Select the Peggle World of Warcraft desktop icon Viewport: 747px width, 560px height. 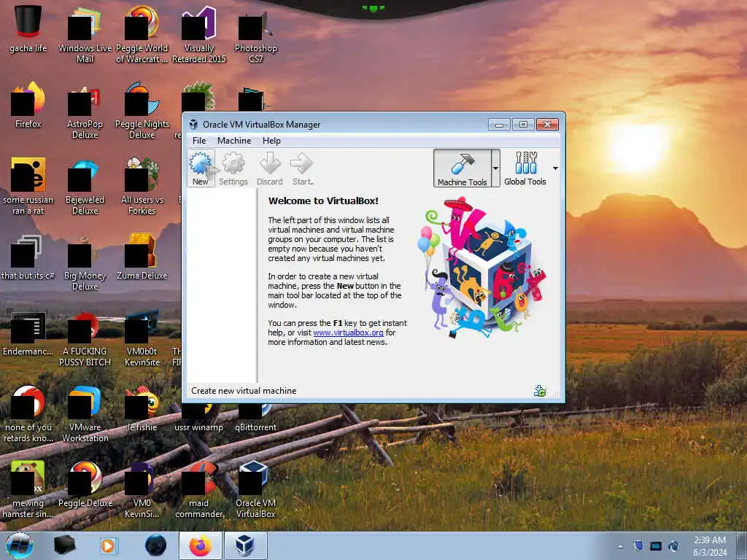(x=142, y=34)
